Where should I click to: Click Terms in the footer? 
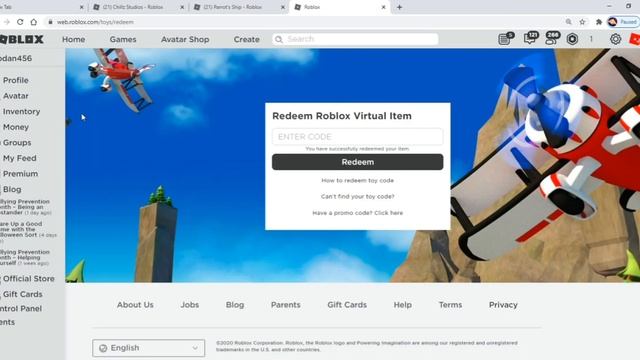coord(451,305)
